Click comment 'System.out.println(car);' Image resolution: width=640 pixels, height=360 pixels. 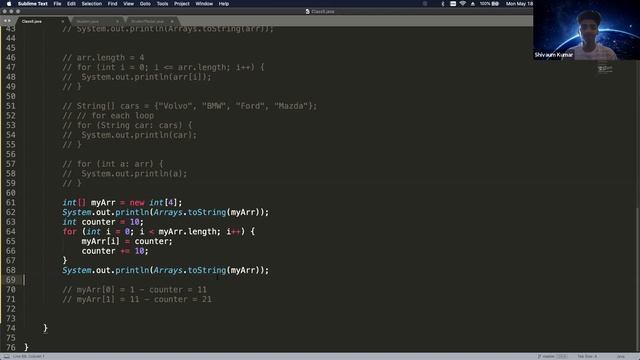pyautogui.click(x=129, y=135)
